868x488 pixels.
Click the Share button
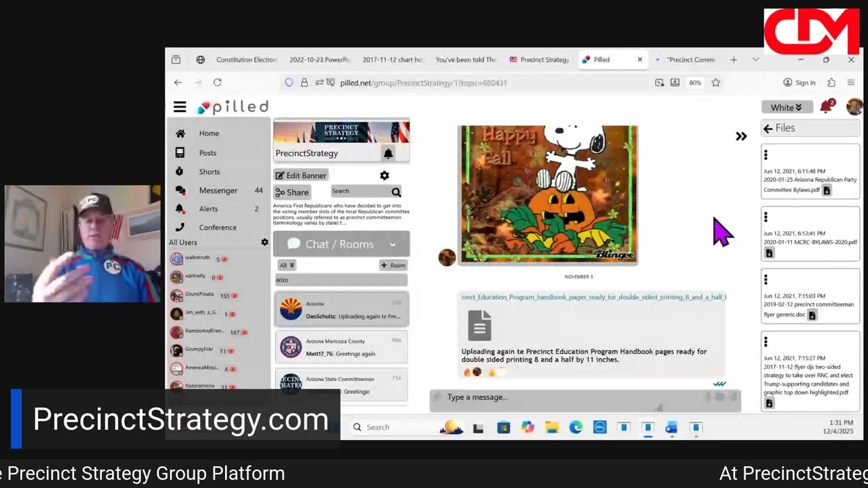(292, 192)
